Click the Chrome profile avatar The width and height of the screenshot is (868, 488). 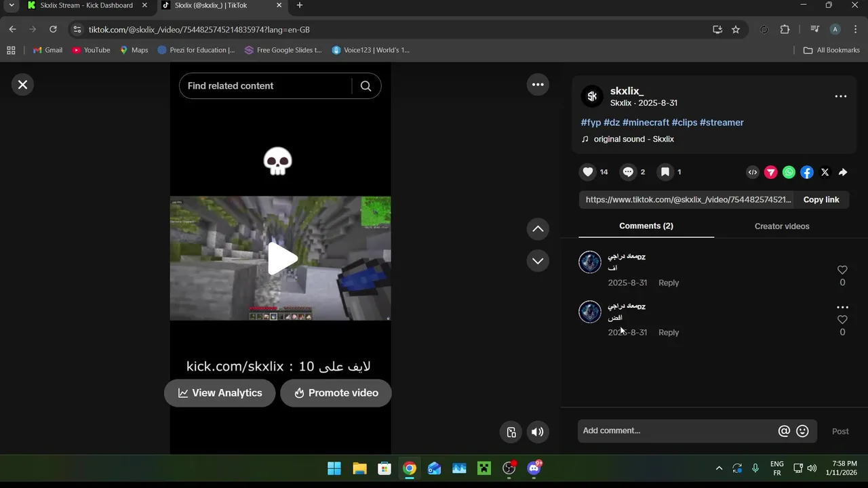pos(835,30)
